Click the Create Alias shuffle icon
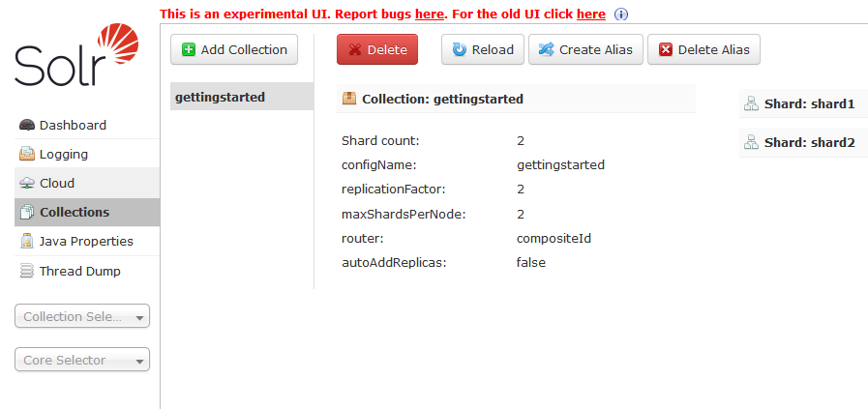868x409 pixels. [x=547, y=50]
